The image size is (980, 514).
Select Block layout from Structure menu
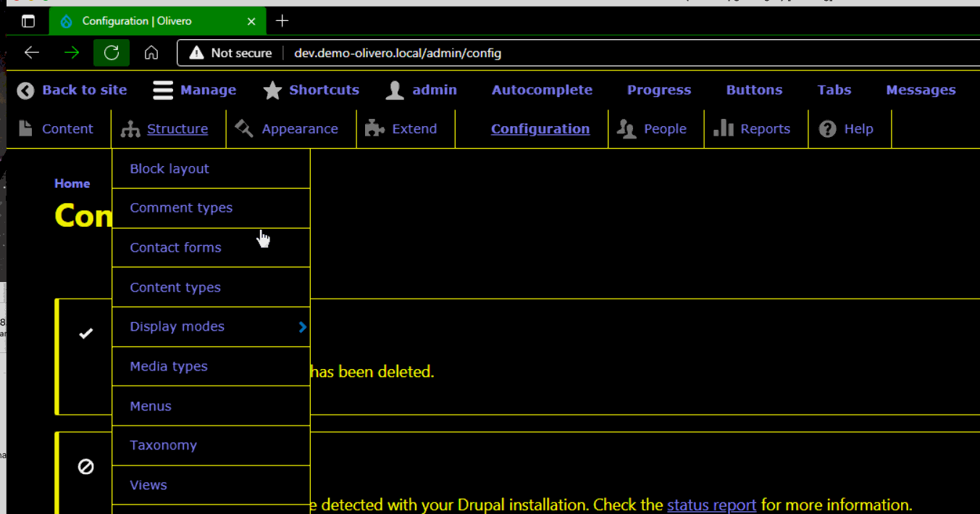pyautogui.click(x=211, y=168)
